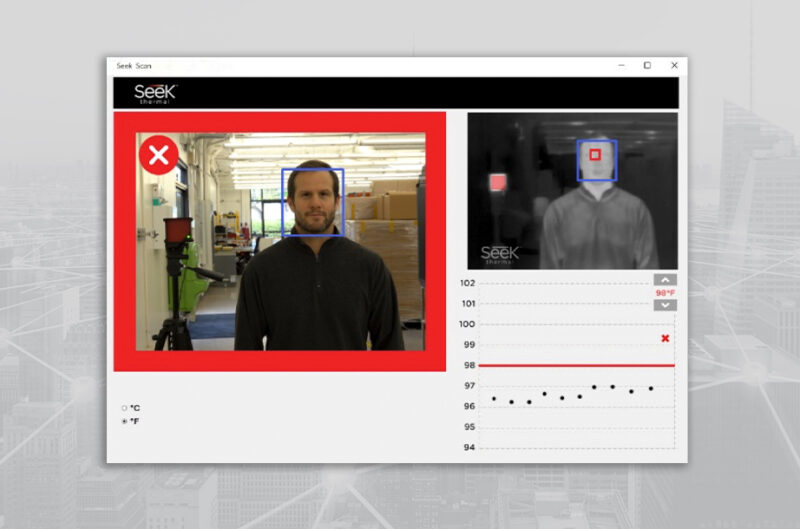The width and height of the screenshot is (800, 529).
Task: Click the red X marker on temperature graph
Action: (x=665, y=339)
